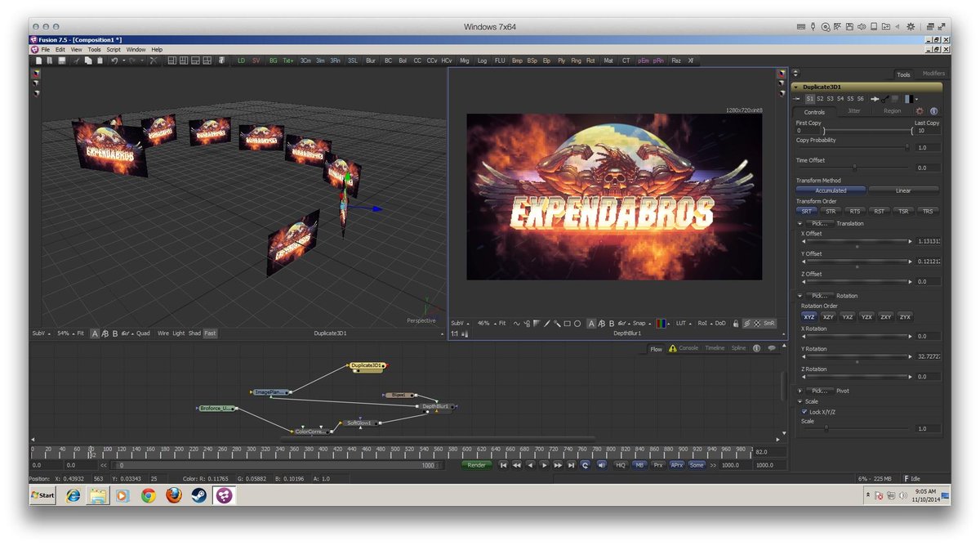Switch to the Timeline tab
The height and width of the screenshot is (546, 980).
click(715, 348)
